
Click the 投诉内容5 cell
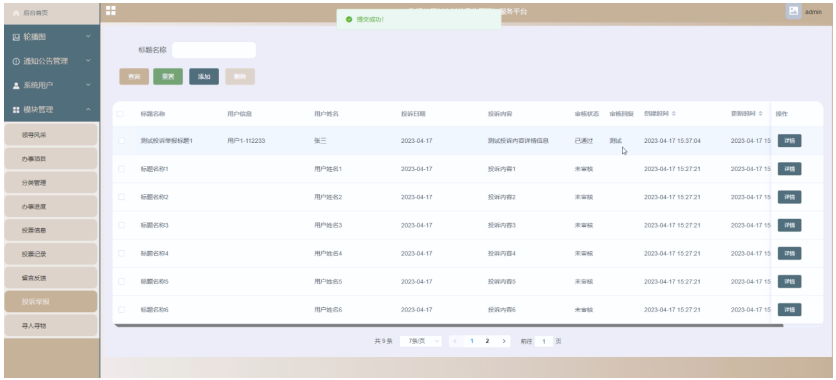(x=502, y=281)
